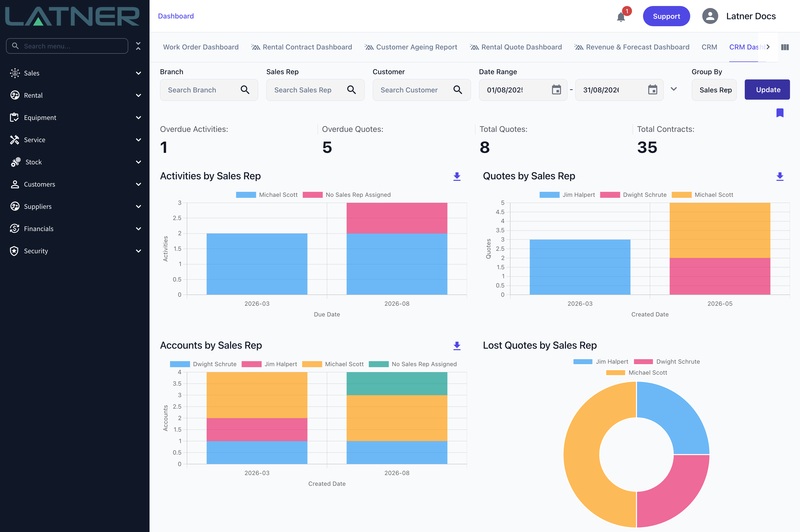Viewport: 800px width, 532px height.
Task: Expand the Stock menu chevron
Action: pyautogui.click(x=138, y=162)
